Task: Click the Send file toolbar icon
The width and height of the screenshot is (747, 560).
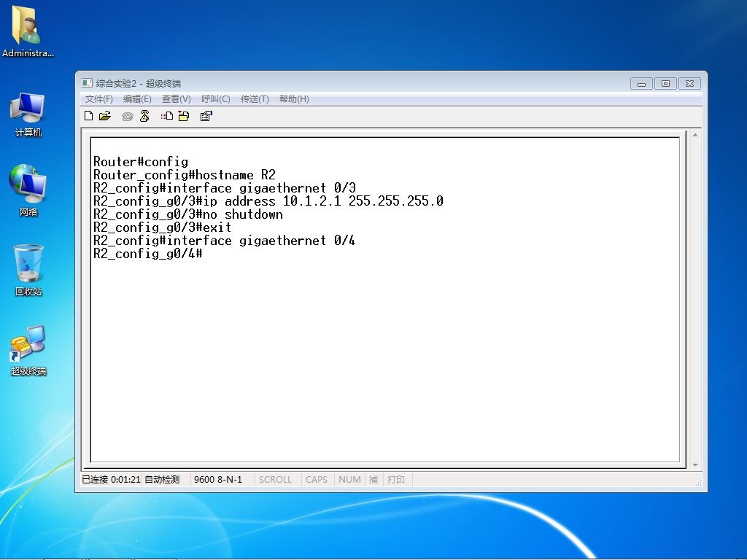Action: pos(167,116)
